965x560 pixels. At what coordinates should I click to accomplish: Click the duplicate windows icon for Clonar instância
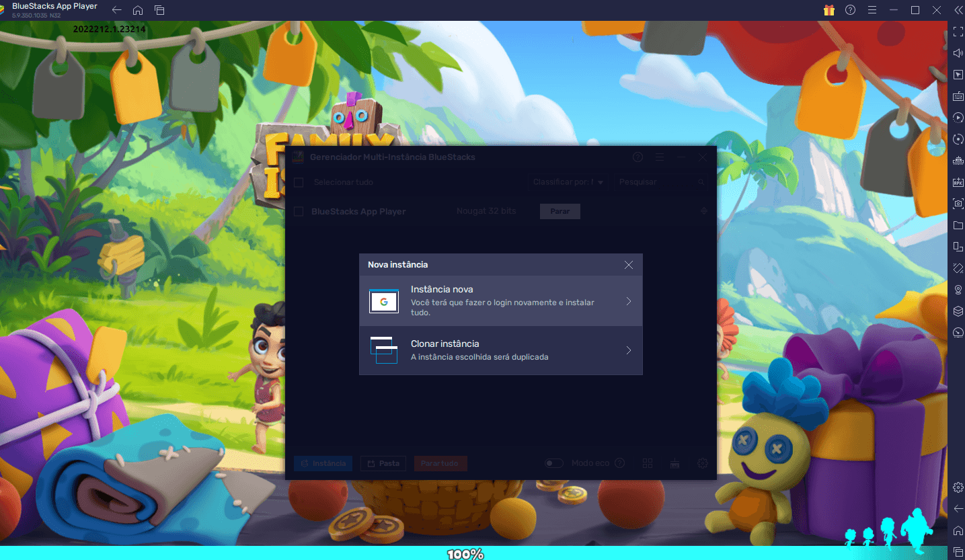384,350
